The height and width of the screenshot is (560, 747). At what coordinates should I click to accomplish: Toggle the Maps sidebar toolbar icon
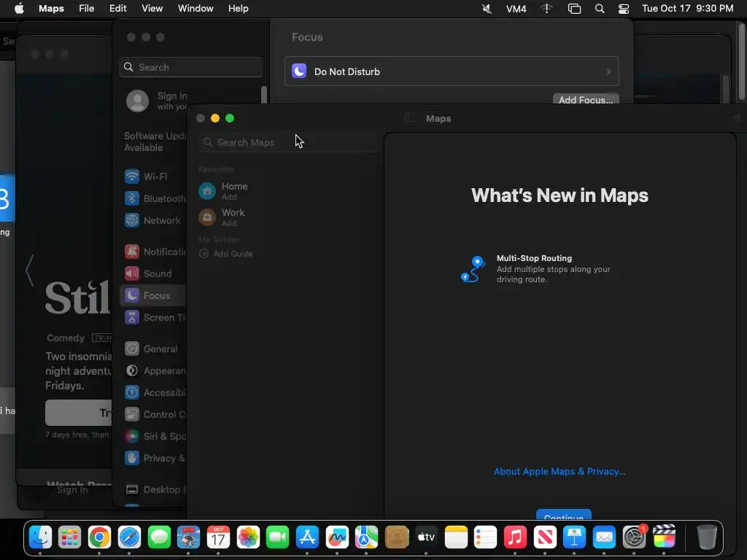click(x=409, y=118)
